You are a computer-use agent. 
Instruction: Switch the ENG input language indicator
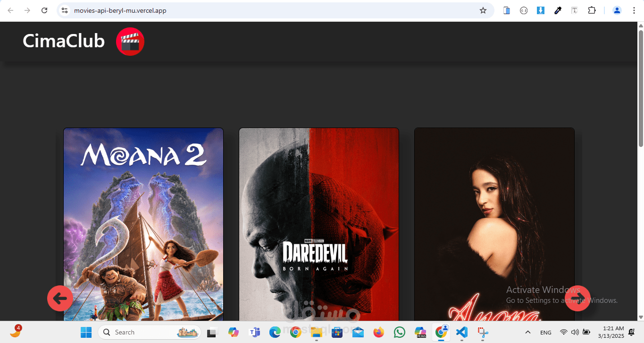[546, 333]
